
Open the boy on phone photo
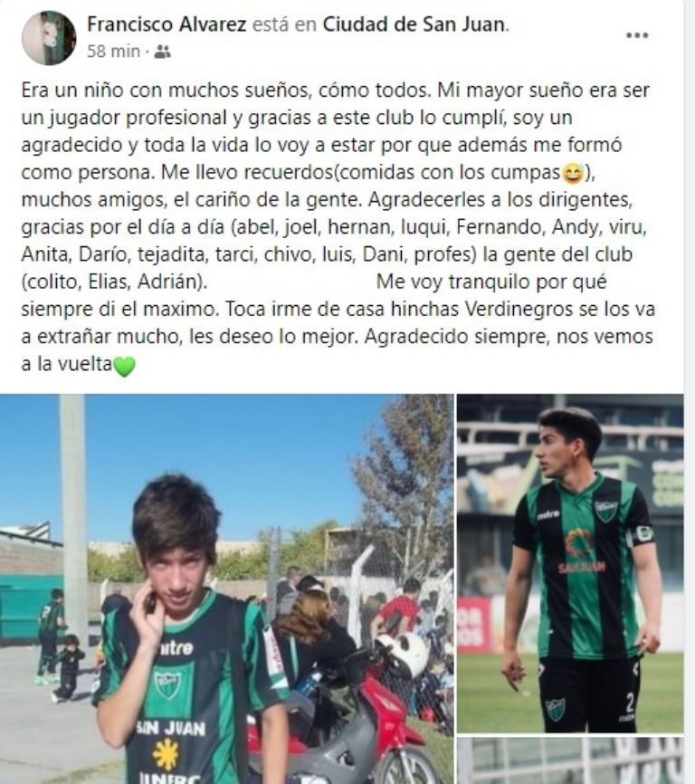click(227, 589)
